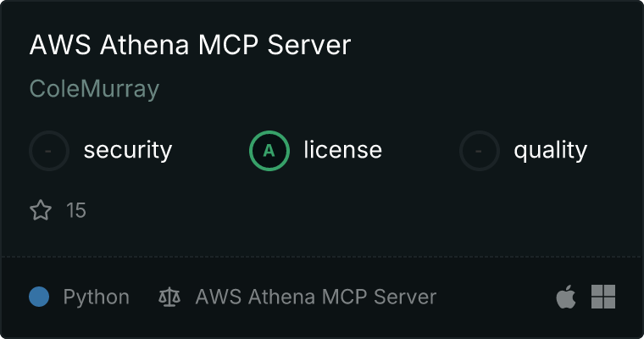
Task: Select the quality label text
Action: (x=550, y=151)
